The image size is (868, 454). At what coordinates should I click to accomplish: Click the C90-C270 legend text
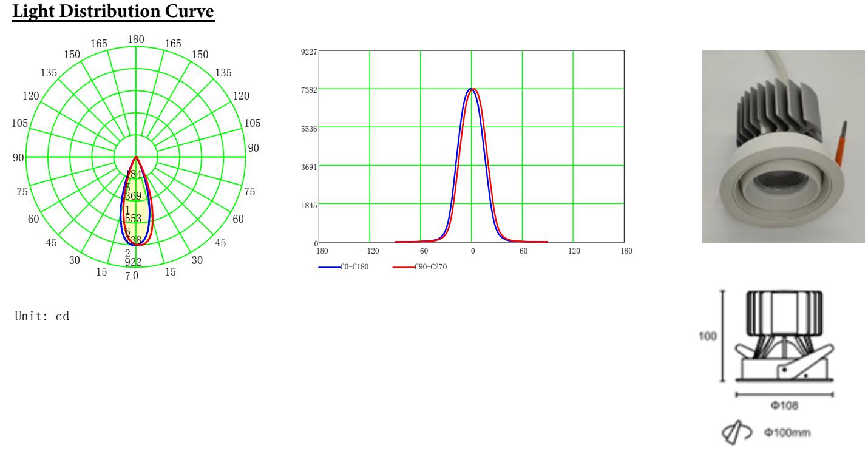[430, 267]
